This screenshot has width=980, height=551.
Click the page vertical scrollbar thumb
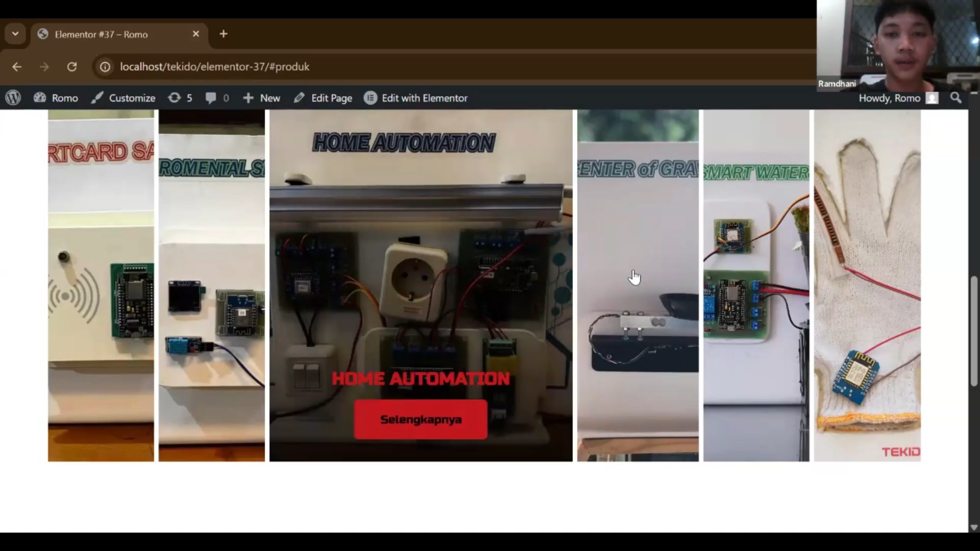pyautogui.click(x=973, y=332)
